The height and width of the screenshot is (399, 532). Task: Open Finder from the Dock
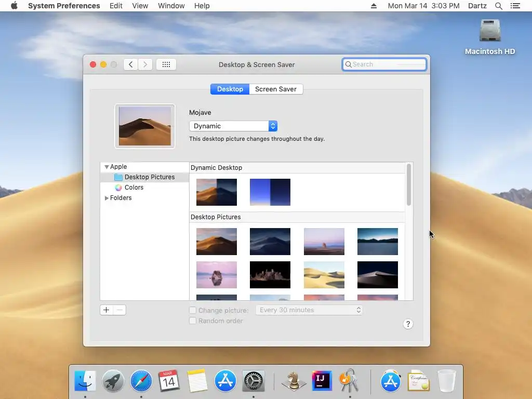[85, 381]
